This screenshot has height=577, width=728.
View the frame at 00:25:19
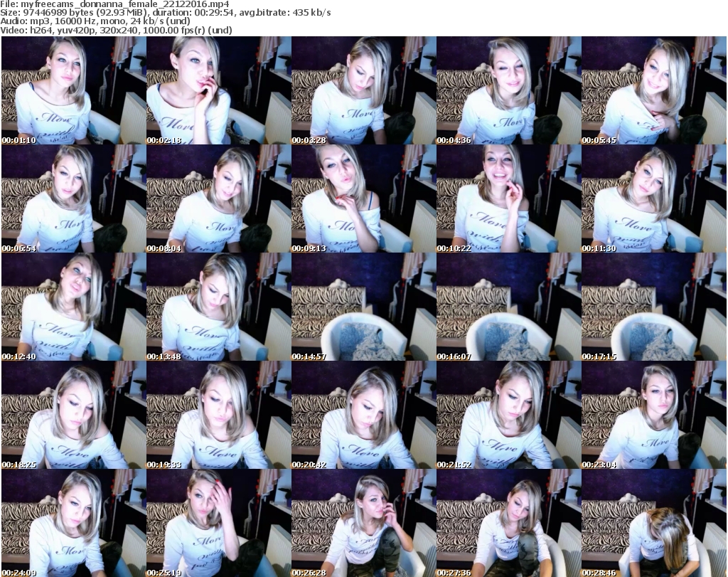coord(219,523)
